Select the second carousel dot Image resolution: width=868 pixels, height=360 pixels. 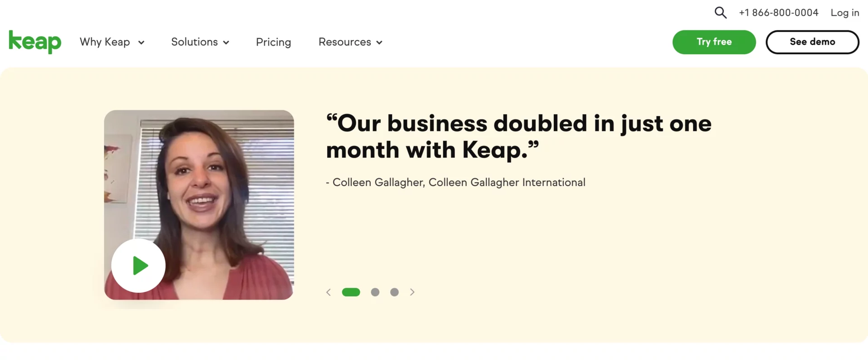click(x=375, y=292)
